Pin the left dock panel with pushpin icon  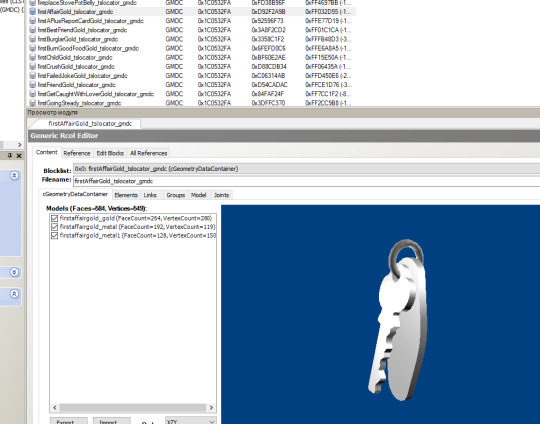tap(10, 156)
